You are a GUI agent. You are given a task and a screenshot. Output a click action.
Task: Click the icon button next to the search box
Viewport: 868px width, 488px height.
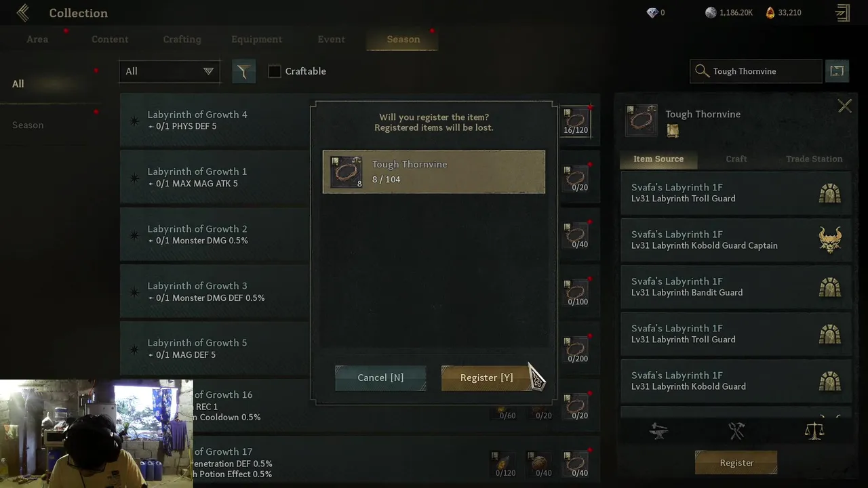click(837, 71)
